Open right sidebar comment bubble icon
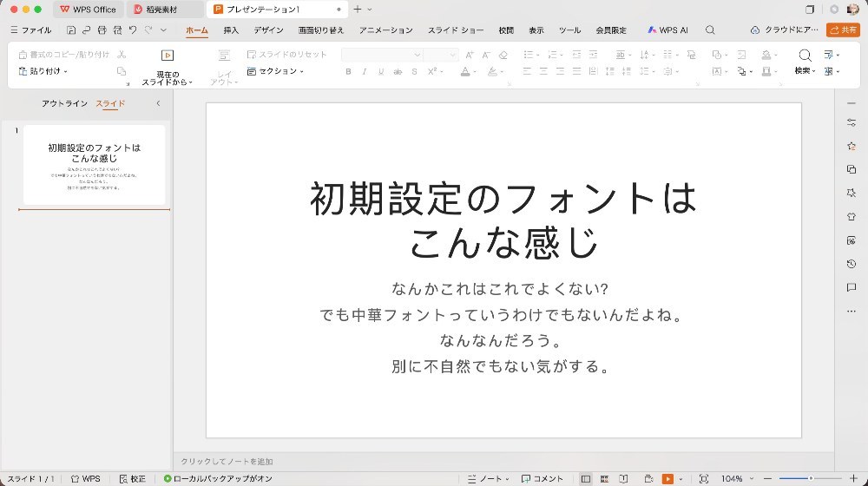The image size is (868, 486). (852, 287)
